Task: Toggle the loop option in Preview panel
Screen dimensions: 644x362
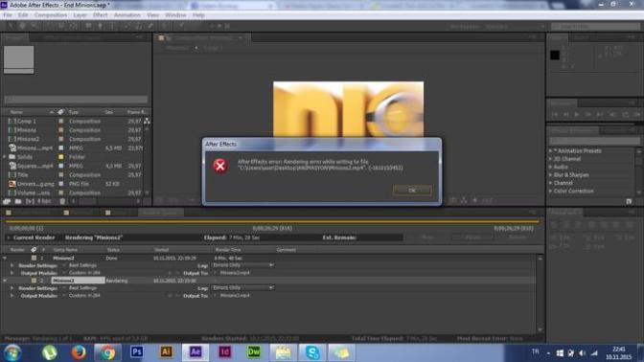Action: (626, 115)
